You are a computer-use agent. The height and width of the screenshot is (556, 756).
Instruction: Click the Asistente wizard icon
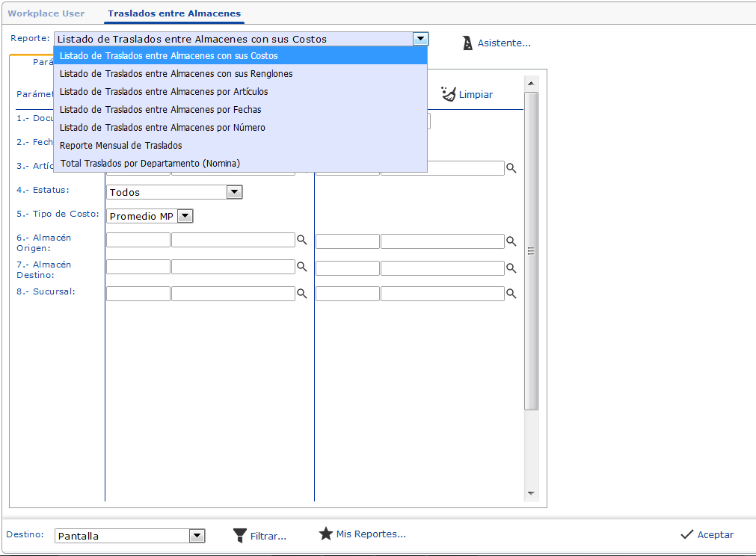(467, 43)
